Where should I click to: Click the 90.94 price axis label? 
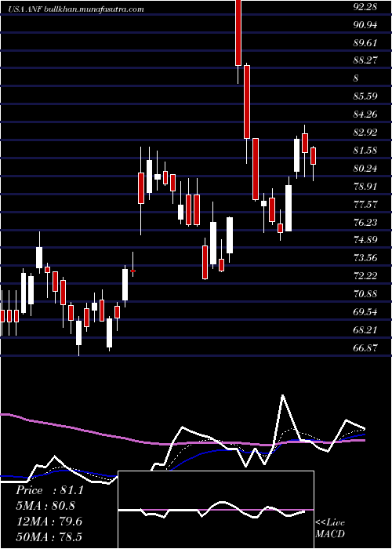[365, 25]
